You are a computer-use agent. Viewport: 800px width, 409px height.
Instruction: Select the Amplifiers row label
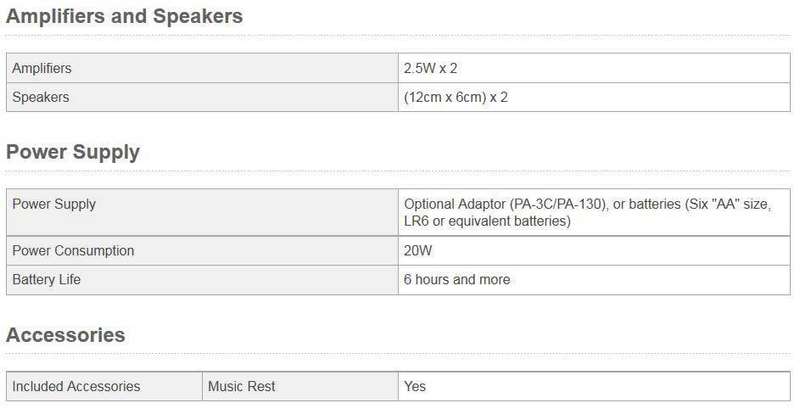coord(42,68)
